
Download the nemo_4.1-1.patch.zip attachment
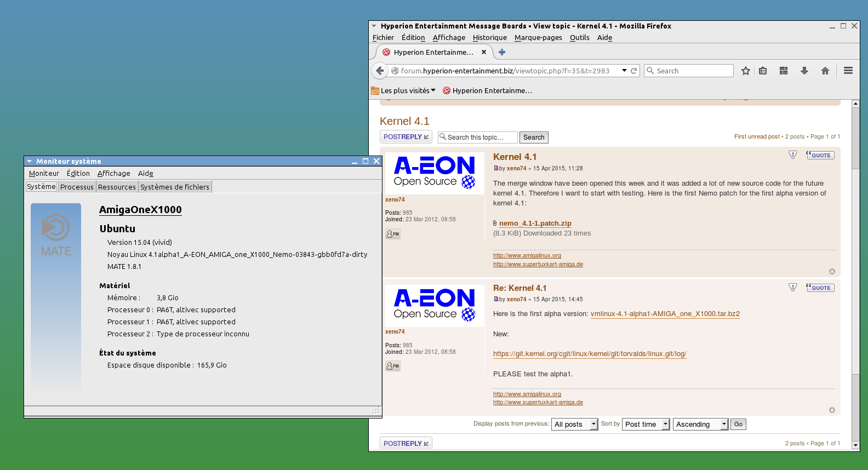(x=535, y=223)
